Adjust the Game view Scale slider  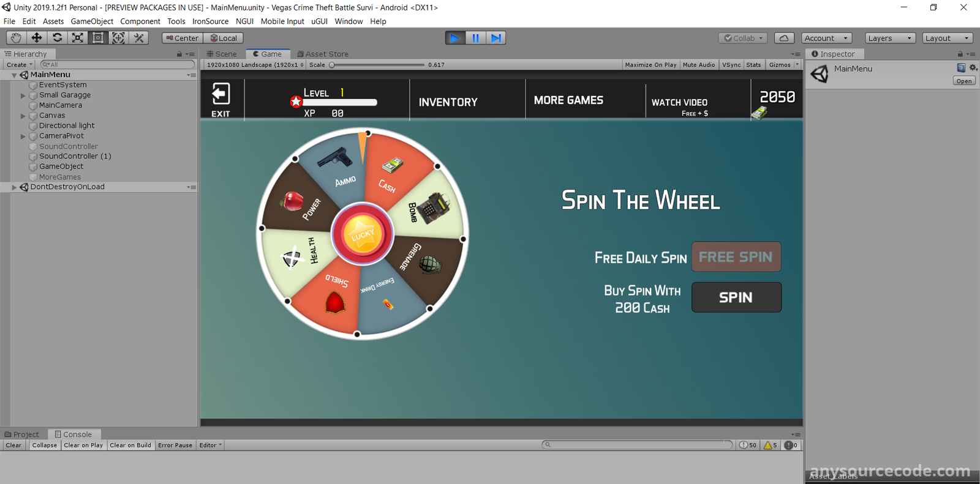pyautogui.click(x=333, y=65)
